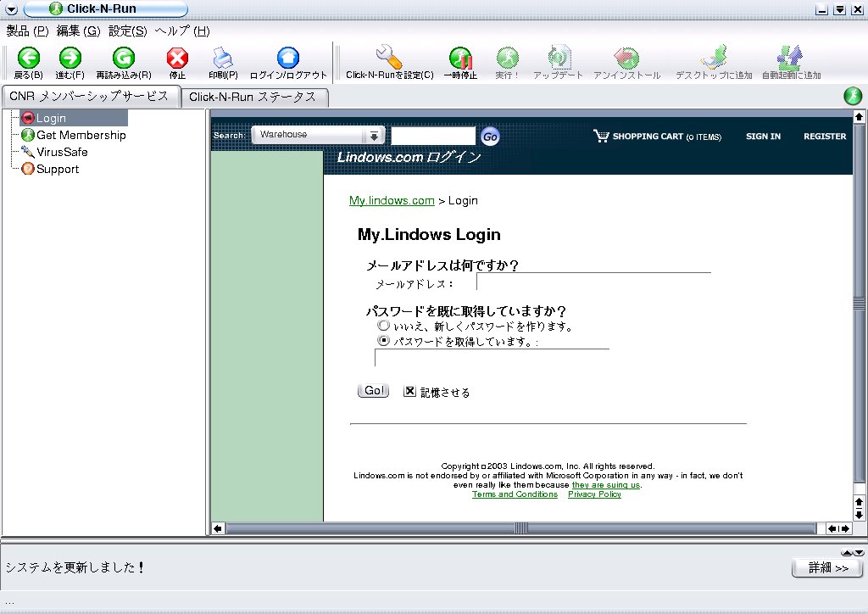Click the Print (印刷) printer icon
This screenshot has width=868, height=614.
(223, 58)
